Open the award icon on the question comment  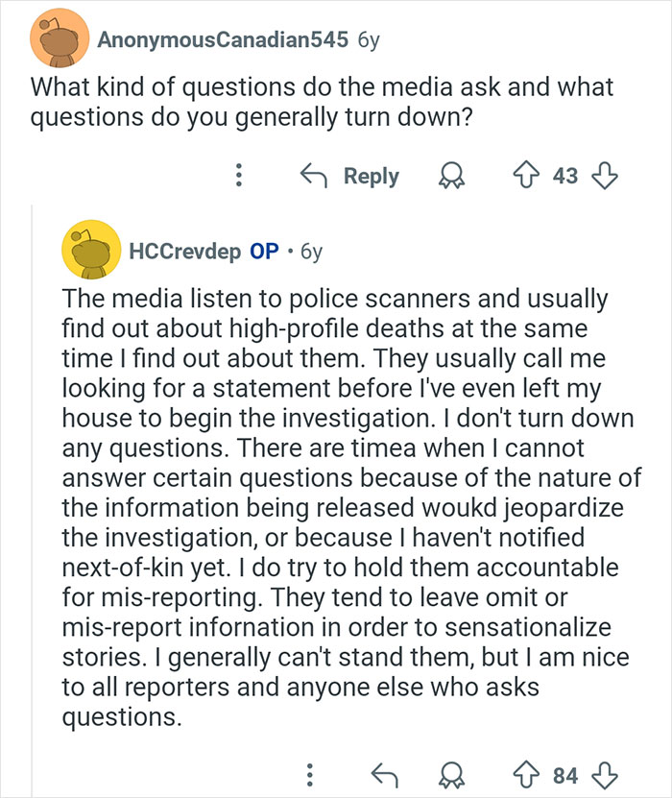(x=451, y=176)
